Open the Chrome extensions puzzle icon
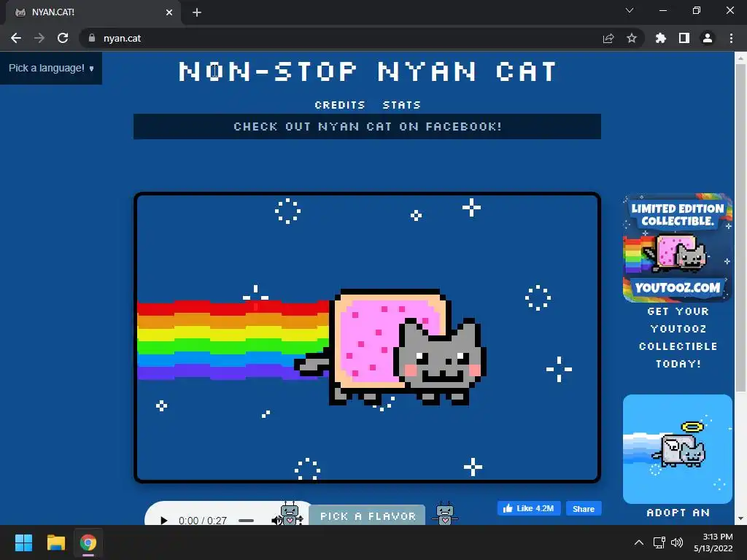The height and width of the screenshot is (560, 747). point(660,38)
